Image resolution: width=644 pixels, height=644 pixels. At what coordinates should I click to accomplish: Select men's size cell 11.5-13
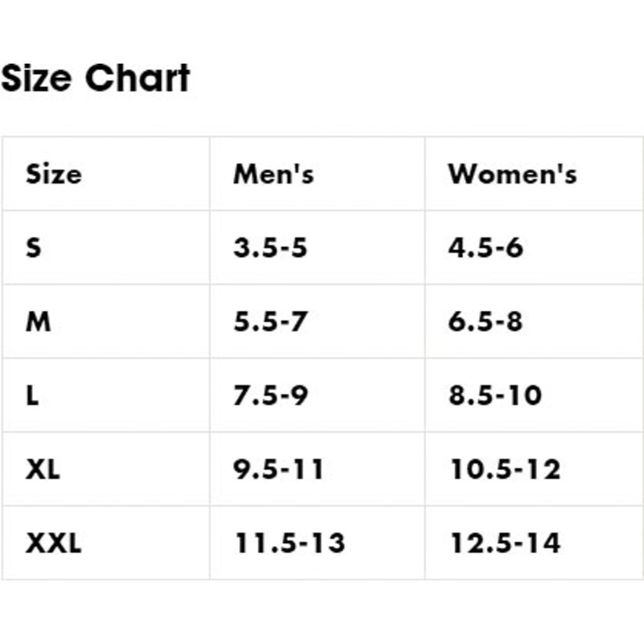(x=290, y=543)
